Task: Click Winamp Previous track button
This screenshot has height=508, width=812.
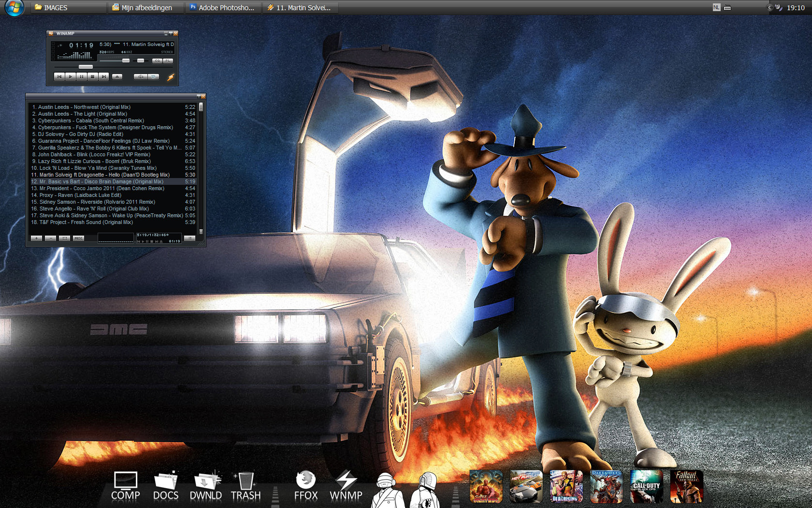Action: click(x=59, y=76)
